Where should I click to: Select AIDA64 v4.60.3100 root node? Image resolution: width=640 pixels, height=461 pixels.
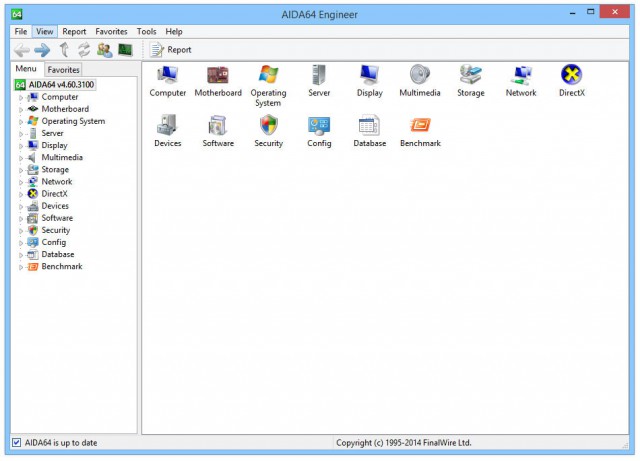click(x=61, y=85)
